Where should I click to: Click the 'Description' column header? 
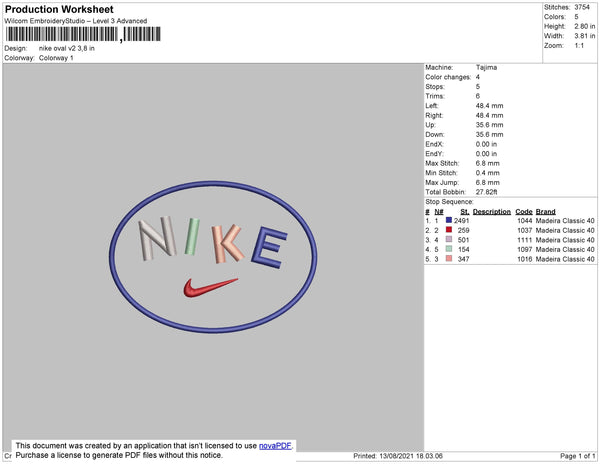[492, 212]
